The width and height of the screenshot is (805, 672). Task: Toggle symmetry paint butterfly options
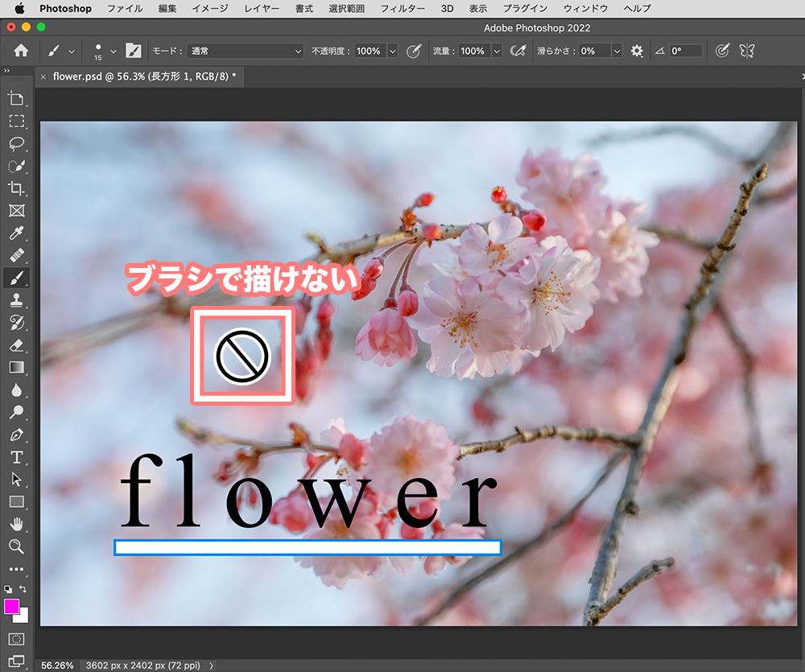747,51
